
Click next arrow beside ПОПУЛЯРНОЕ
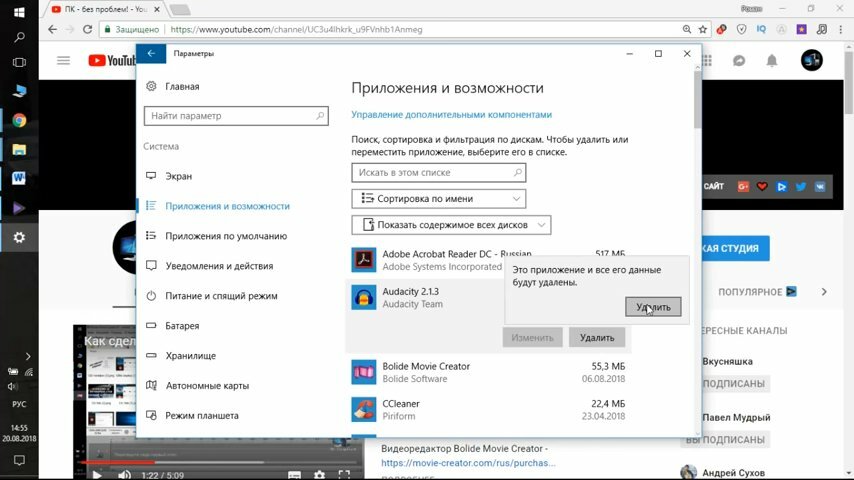tap(824, 292)
